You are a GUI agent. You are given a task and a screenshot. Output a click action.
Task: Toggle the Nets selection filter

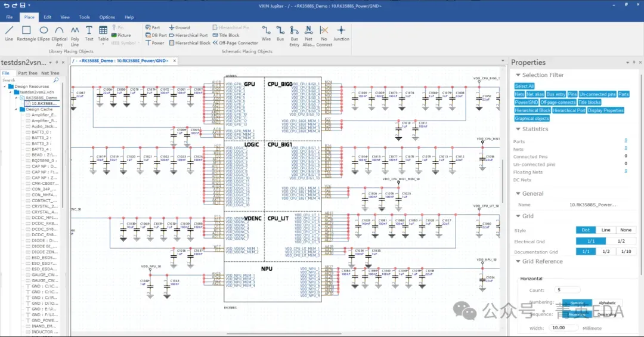point(519,94)
